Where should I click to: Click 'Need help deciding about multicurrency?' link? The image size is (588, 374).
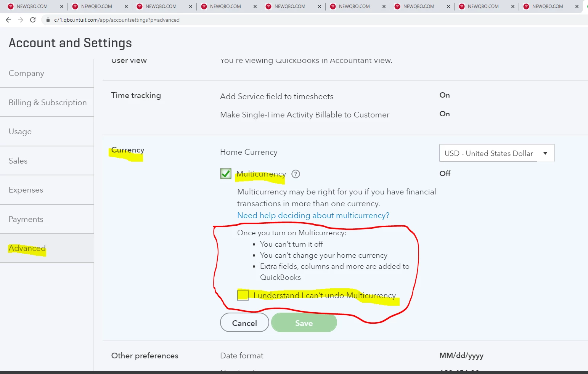click(313, 215)
